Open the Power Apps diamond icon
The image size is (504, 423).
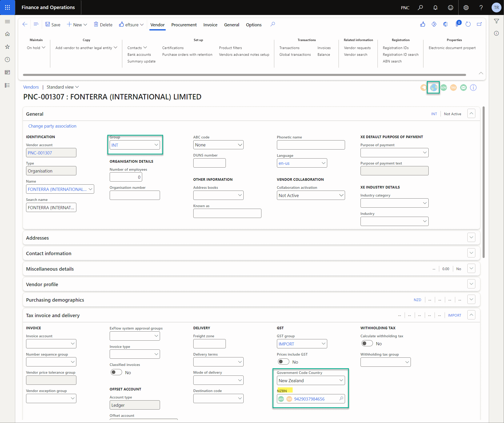pos(434,24)
